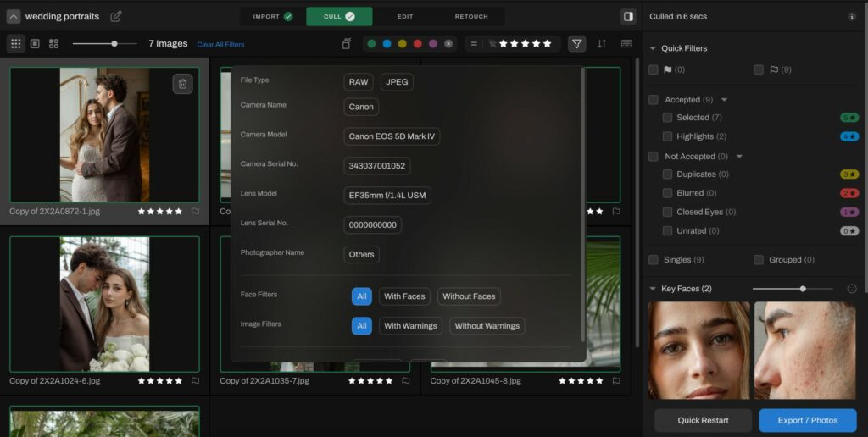Screen dimensions: 868x437
Task: Check the Blurred filter
Action: coord(668,193)
